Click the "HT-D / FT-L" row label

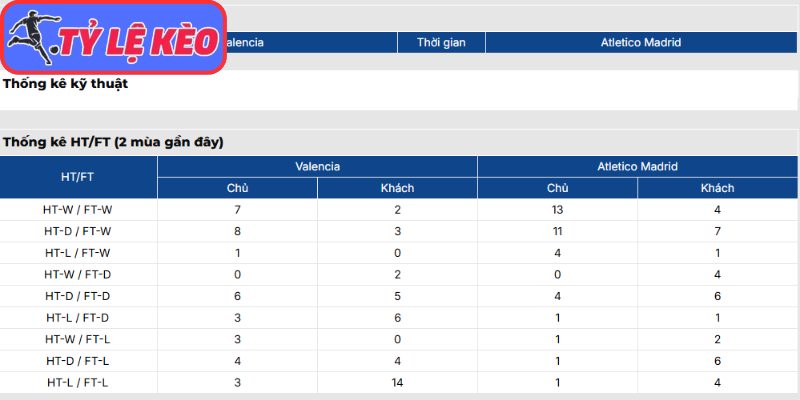(78, 361)
